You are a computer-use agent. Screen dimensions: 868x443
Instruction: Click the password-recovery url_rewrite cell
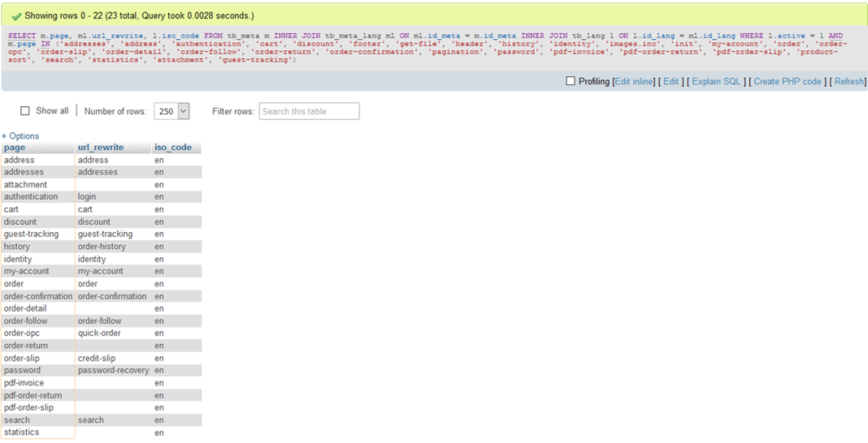coord(112,370)
